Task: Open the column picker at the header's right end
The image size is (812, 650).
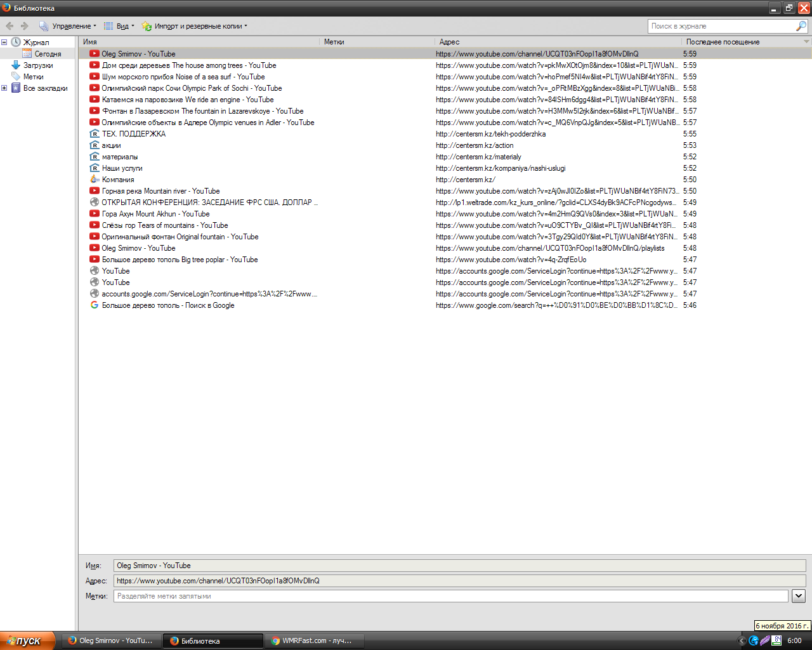Action: click(806, 42)
